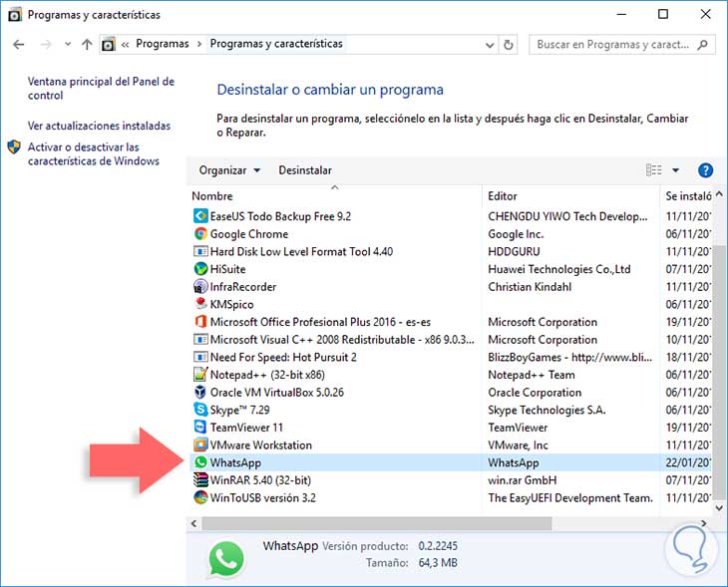The height and width of the screenshot is (587, 728).
Task: Click Programas in the breadcrumb
Action: pyautogui.click(x=162, y=44)
